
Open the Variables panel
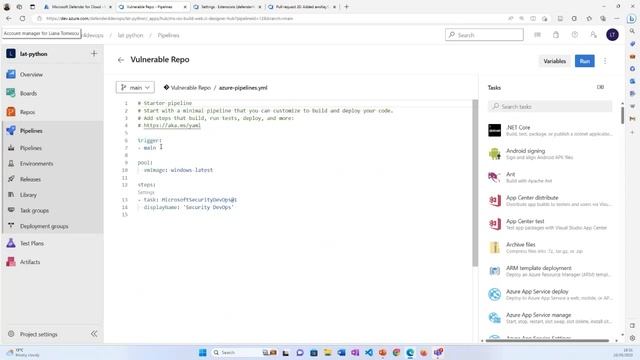point(554,61)
